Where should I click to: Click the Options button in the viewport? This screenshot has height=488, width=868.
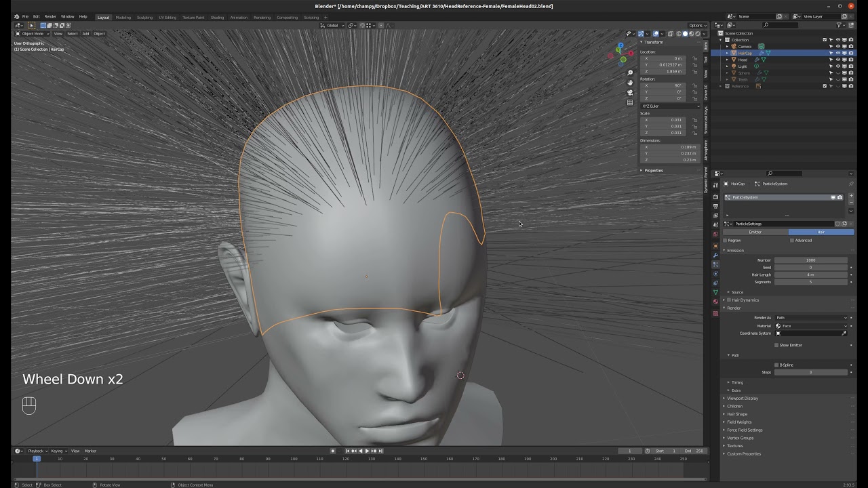coord(697,25)
